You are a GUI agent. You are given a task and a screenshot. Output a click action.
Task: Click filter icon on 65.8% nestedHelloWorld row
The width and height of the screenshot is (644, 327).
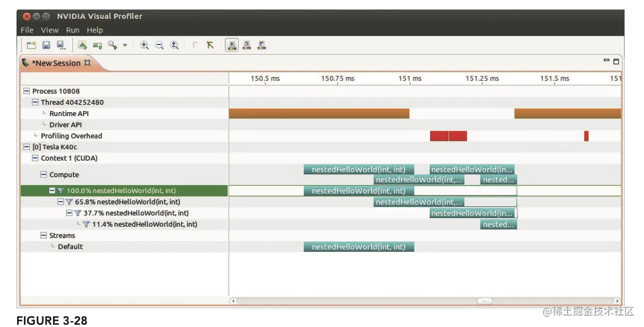(69, 202)
